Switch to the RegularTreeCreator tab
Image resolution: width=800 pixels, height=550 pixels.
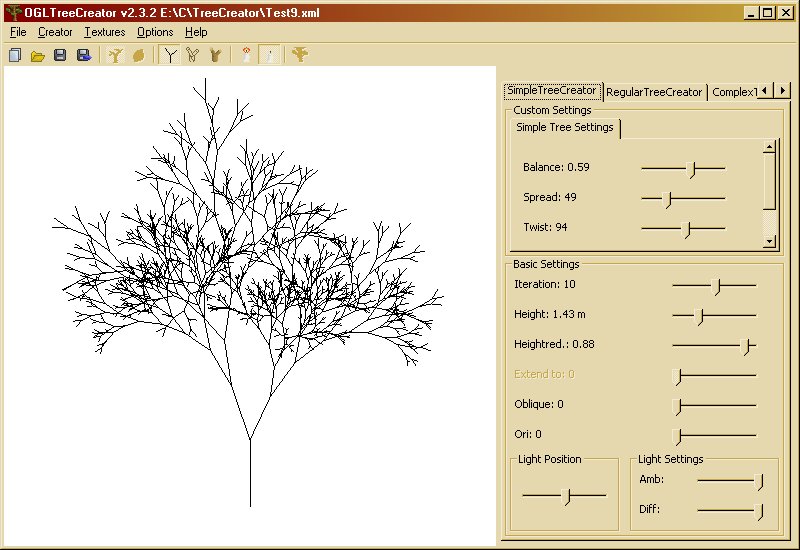coord(654,92)
